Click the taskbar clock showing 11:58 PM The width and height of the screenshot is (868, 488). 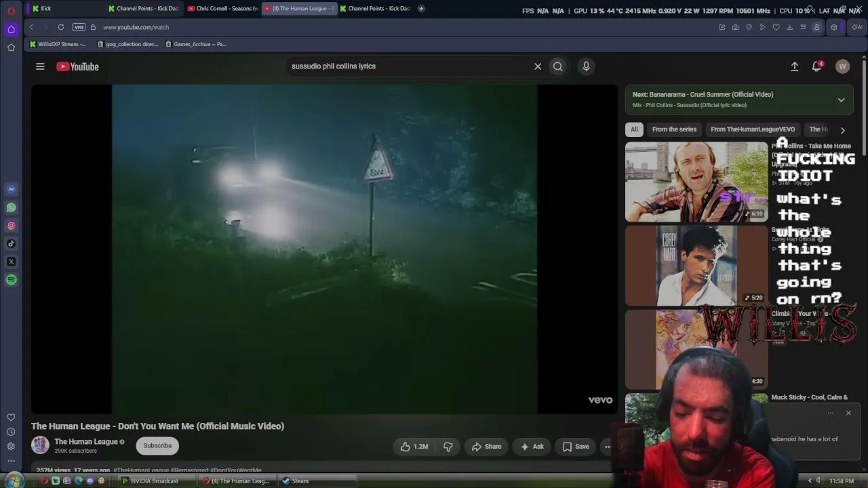(842, 481)
